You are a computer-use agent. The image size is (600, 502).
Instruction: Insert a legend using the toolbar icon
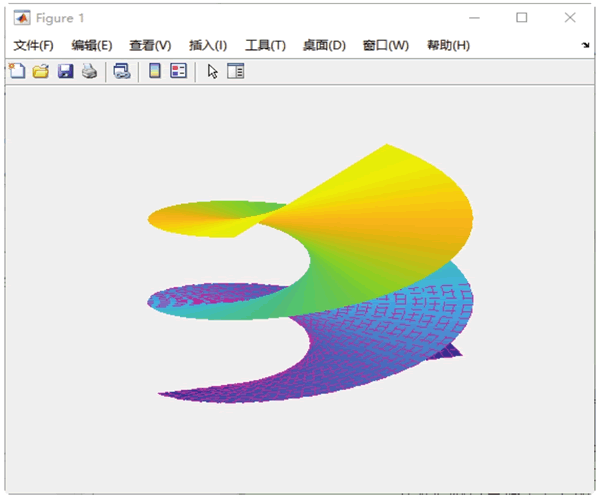[179, 71]
